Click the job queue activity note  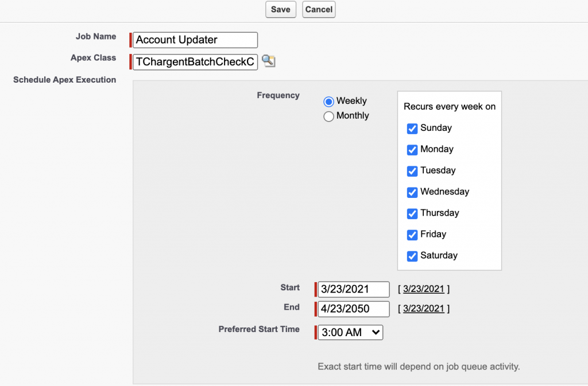click(x=419, y=366)
